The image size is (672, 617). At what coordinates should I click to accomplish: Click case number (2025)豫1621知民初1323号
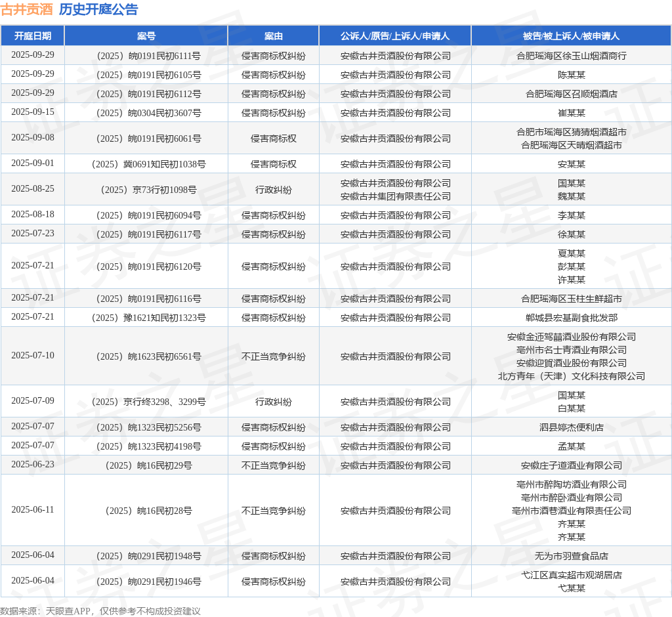point(149,318)
